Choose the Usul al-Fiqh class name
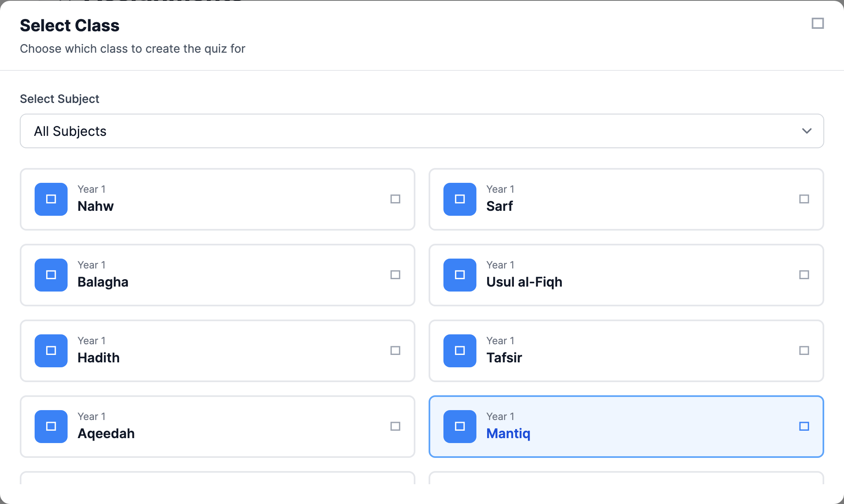 (x=524, y=282)
